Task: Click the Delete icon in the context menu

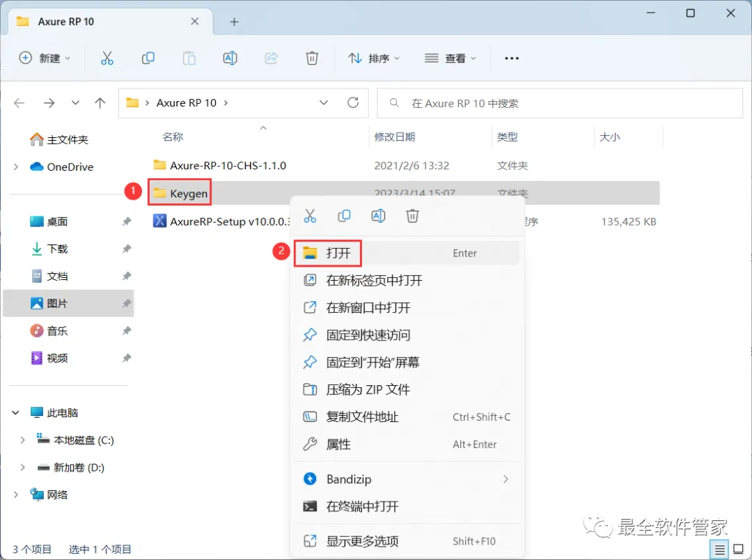Action: tap(412, 216)
